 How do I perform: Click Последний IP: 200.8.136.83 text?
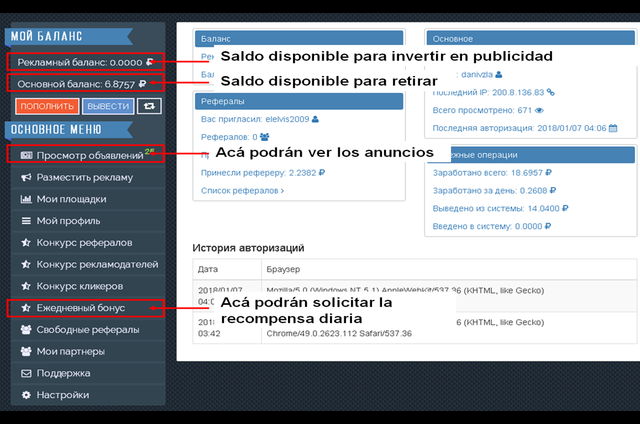point(488,92)
